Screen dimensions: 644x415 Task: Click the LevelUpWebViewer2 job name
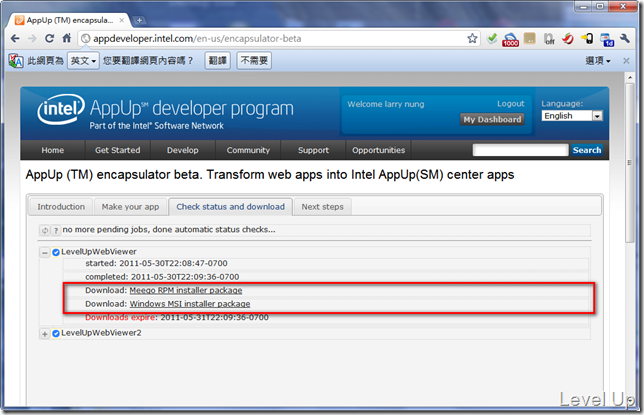point(101,333)
